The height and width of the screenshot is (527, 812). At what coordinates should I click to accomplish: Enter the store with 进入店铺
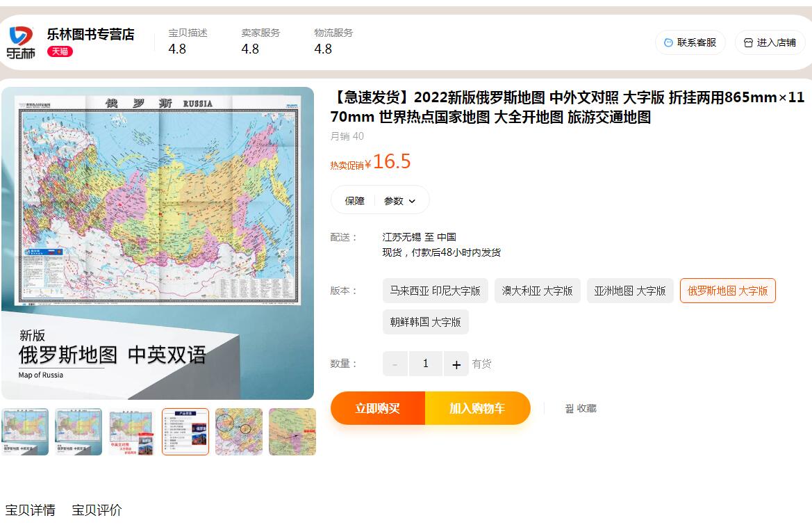click(x=770, y=42)
